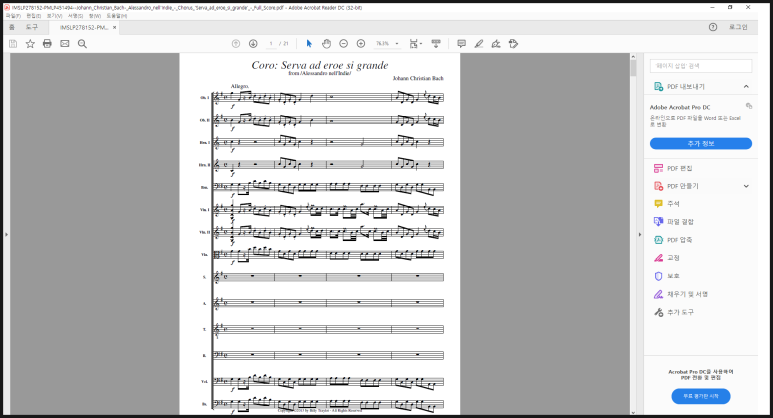This screenshot has height=418, width=773.
Task: Zoom in with plus icon
Action: click(361, 44)
